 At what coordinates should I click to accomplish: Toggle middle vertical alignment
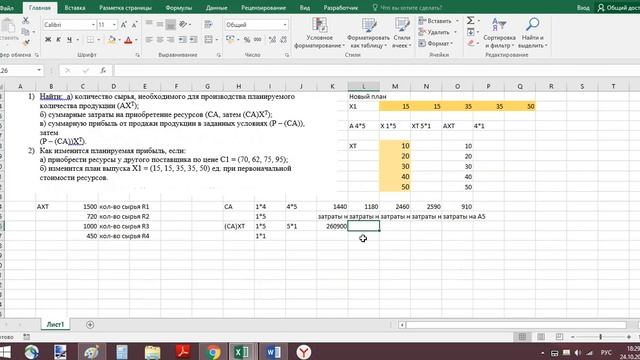pos(160,24)
